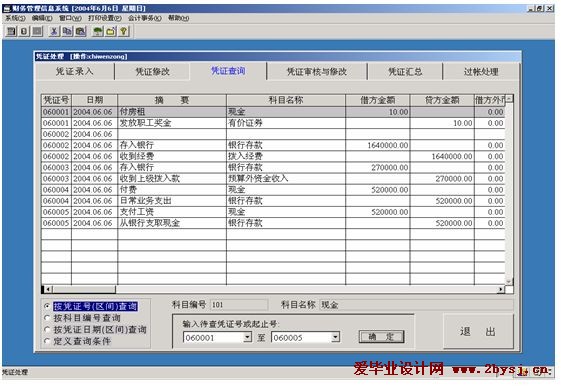Image resolution: width=561 pixels, height=386 pixels.
Task: Click the yellow folder toolbar icon
Action: coord(111,31)
